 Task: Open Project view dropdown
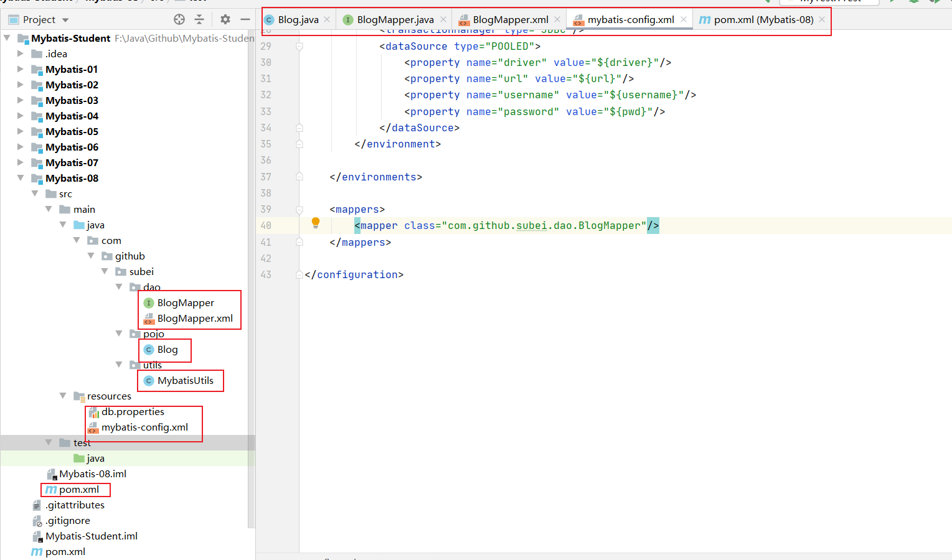coord(65,20)
